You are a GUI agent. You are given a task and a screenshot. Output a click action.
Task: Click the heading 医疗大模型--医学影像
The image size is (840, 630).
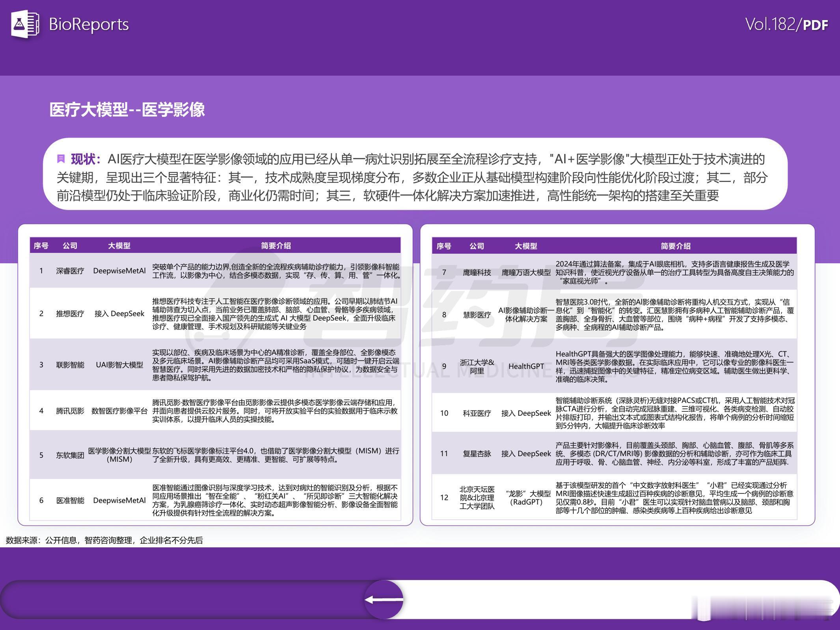(127, 109)
